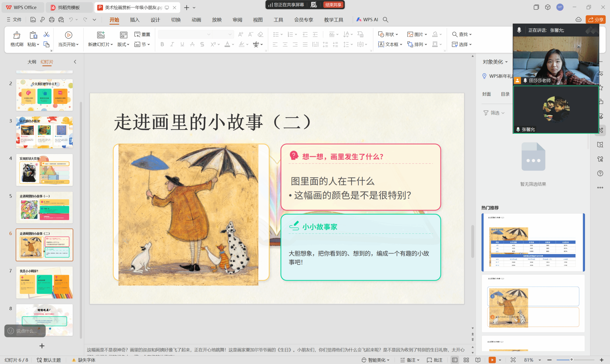Click the Format Painter (格式刷) brush icon
Screen dimensions: 610x364
click(x=17, y=35)
